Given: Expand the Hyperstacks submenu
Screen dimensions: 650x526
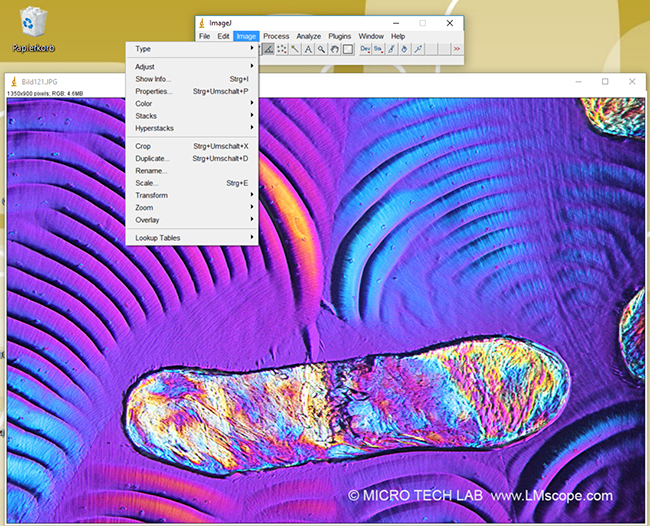Looking at the screenshot, I should 192,128.
